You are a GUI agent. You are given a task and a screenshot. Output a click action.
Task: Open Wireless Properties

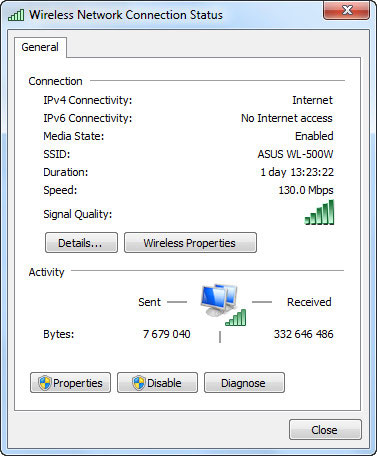click(190, 243)
